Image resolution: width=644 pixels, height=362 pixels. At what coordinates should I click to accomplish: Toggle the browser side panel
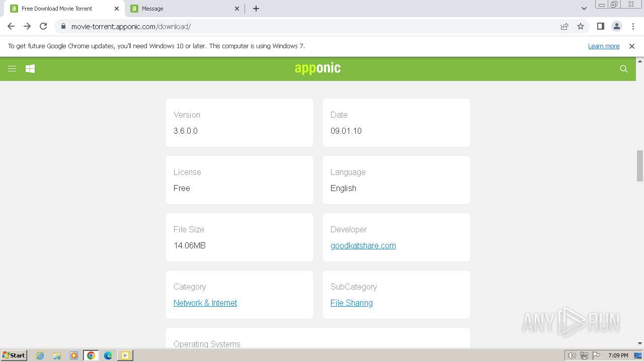tap(600, 26)
